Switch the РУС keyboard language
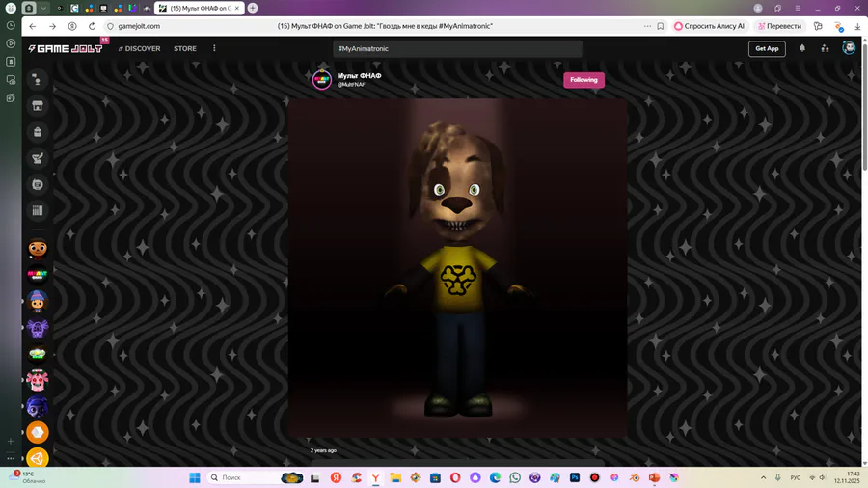 click(x=795, y=477)
